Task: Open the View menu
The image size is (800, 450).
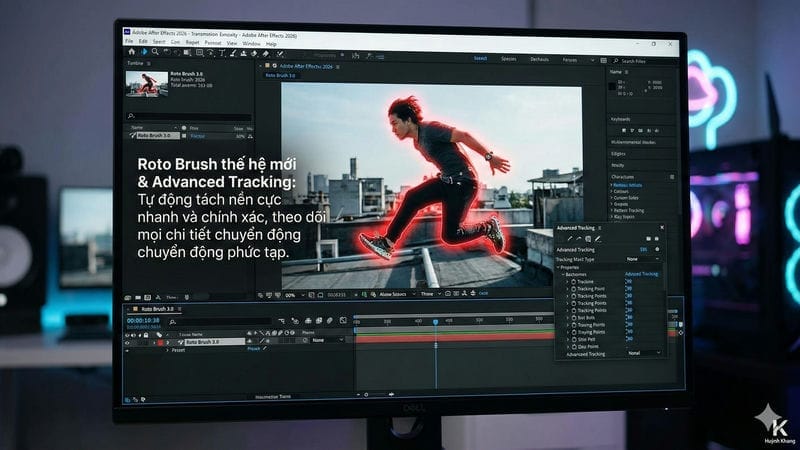Action: (232, 43)
